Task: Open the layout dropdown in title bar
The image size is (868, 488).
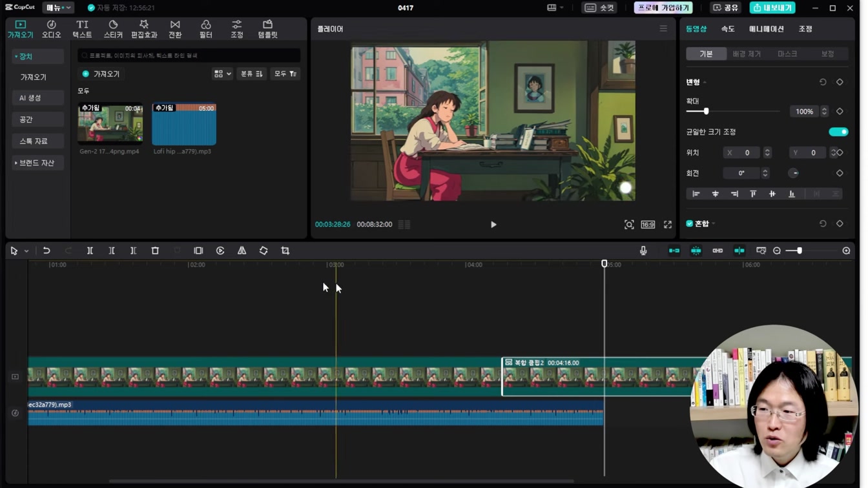Action: click(555, 8)
